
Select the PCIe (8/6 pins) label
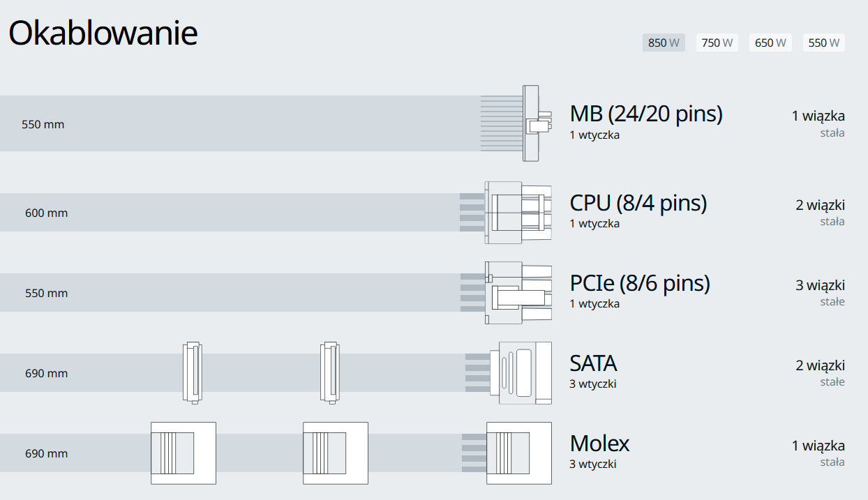pyautogui.click(x=639, y=283)
